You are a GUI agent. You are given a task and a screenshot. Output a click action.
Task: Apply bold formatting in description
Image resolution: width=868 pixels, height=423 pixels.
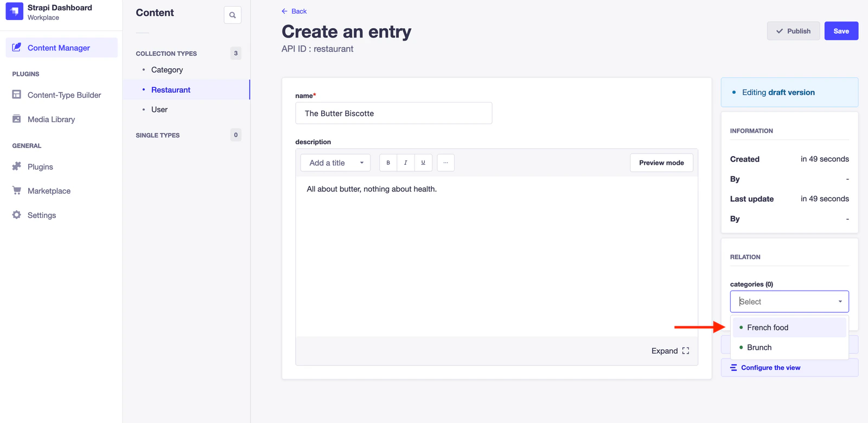388,163
